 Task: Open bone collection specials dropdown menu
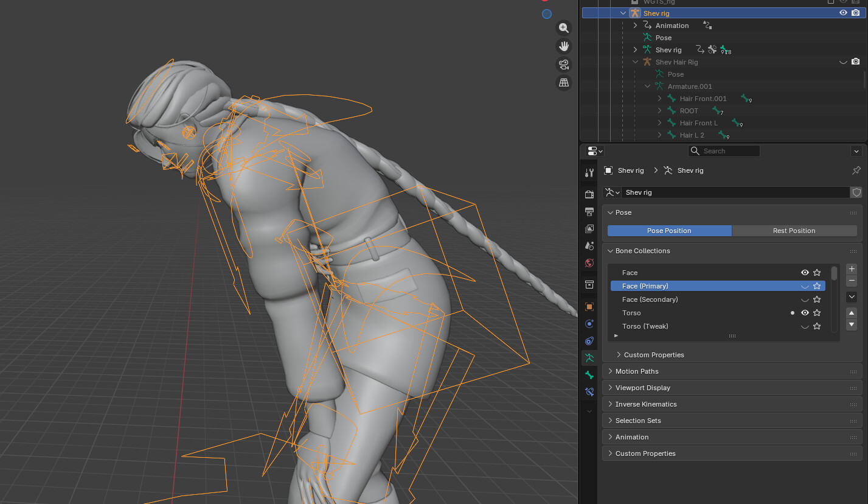click(x=852, y=296)
